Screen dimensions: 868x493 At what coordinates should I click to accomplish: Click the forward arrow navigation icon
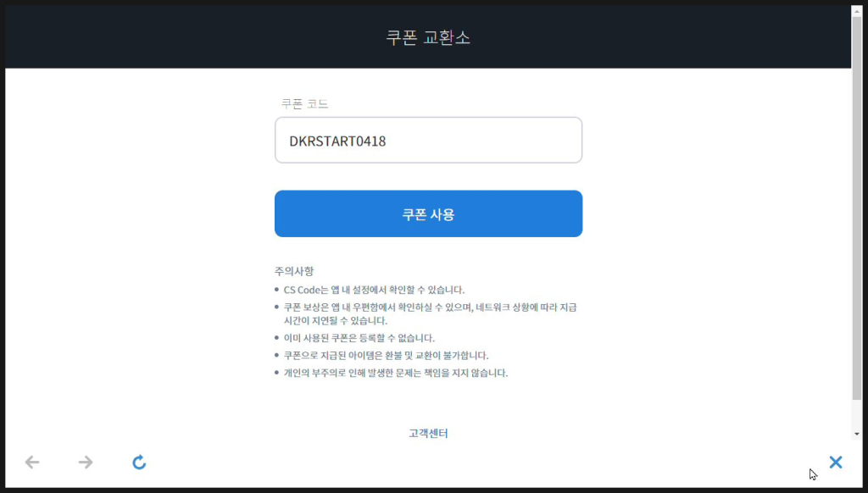[x=86, y=462]
